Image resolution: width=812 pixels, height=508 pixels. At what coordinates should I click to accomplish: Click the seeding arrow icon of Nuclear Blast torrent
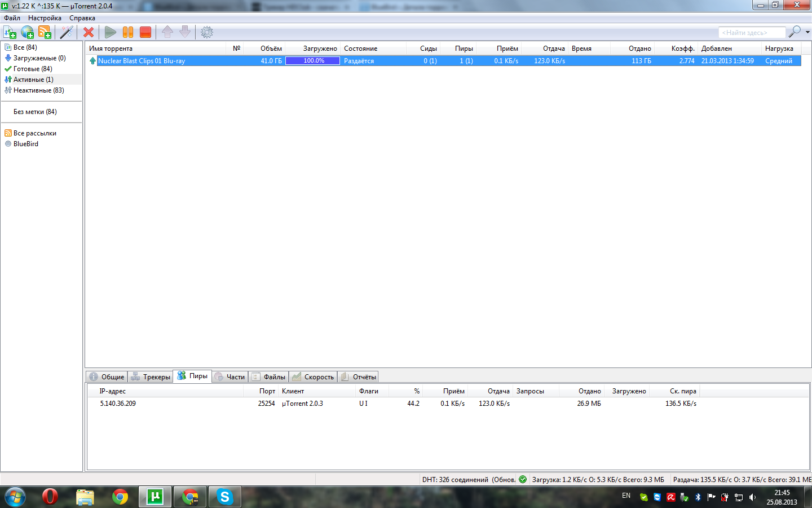[x=92, y=61]
